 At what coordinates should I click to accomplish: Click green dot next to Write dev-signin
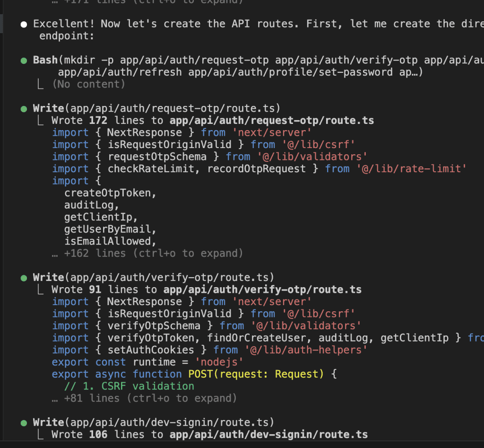(24, 422)
